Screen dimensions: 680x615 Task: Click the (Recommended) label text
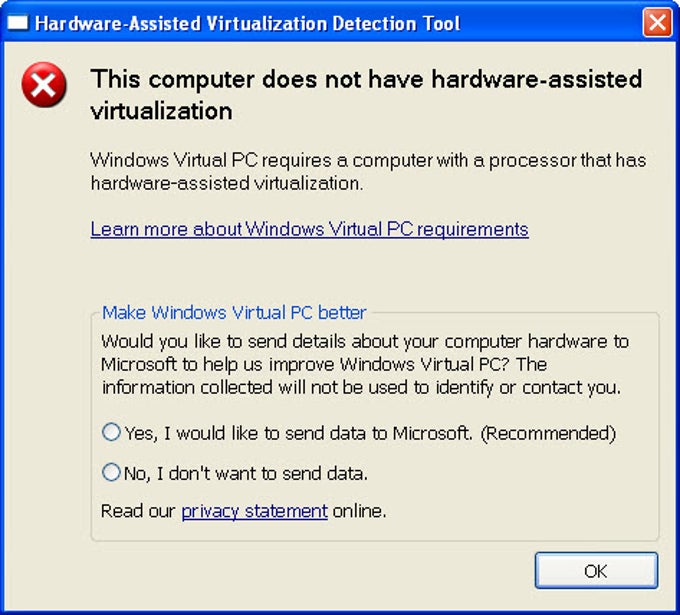coord(548,433)
